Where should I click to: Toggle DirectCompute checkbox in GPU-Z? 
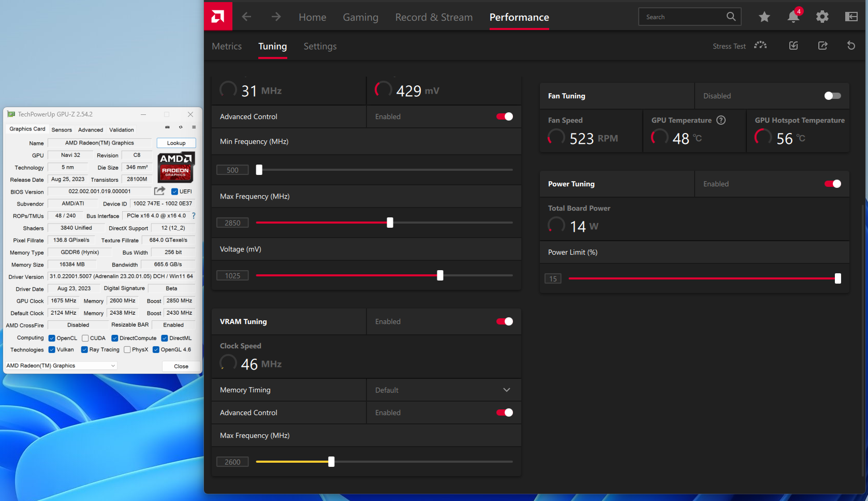coord(115,338)
